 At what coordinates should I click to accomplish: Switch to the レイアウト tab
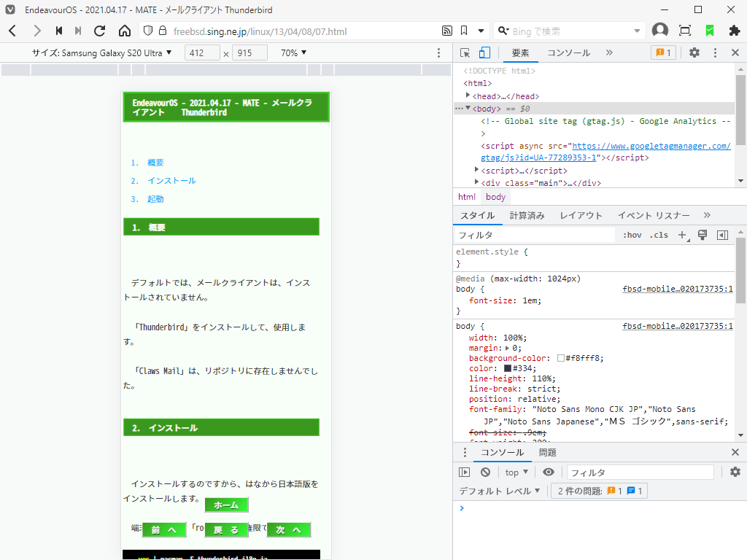tap(581, 215)
